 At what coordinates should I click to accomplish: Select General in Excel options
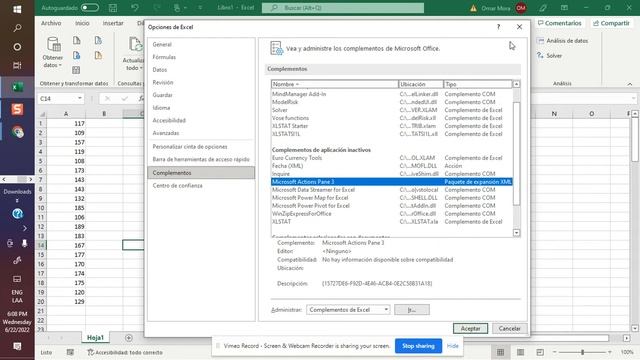pos(162,44)
